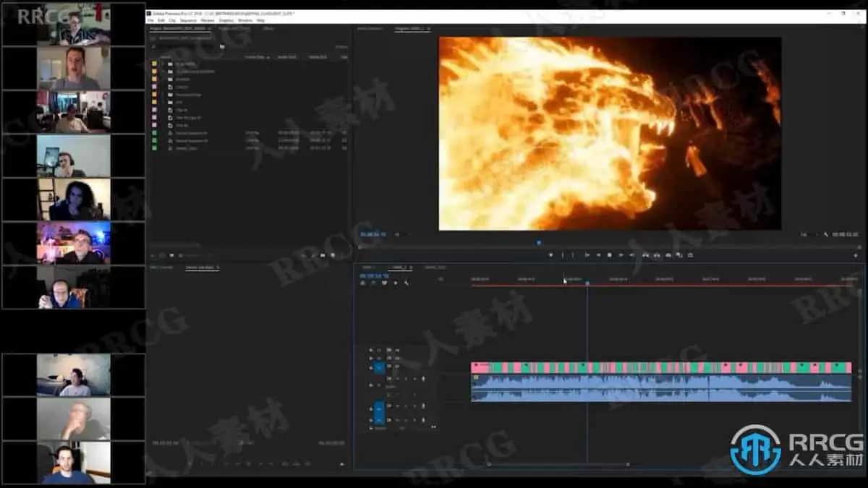This screenshot has height=488, width=868.
Task: Open the Project panel menu beside its tab
Action: (x=210, y=28)
